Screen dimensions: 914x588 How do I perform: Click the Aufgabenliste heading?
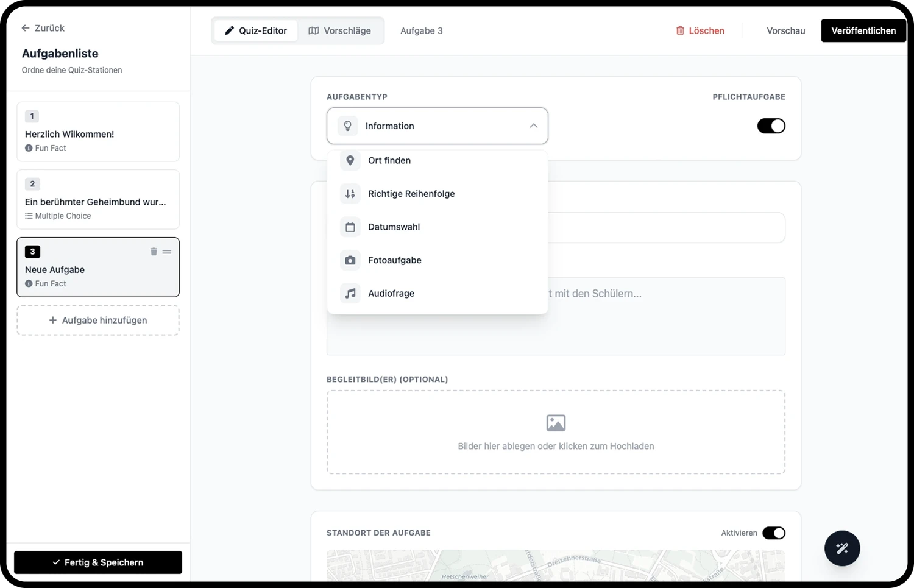[x=60, y=54]
